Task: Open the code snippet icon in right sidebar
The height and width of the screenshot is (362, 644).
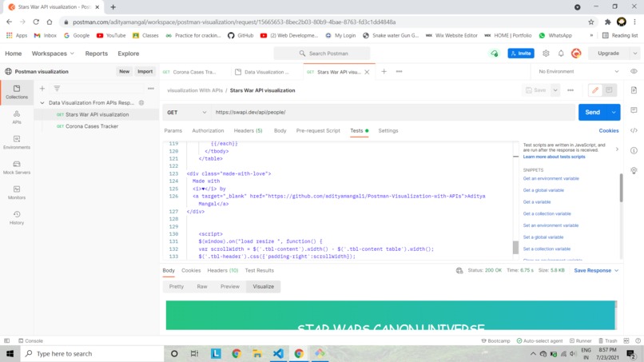Action: coord(634,130)
